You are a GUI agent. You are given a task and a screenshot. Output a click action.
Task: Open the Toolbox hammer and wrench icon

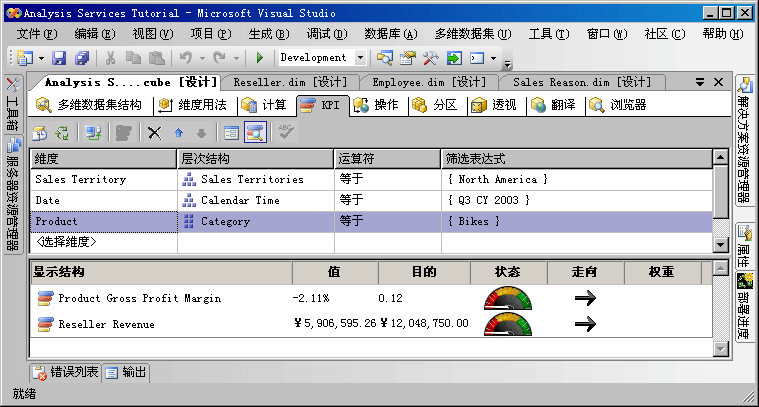click(431, 58)
